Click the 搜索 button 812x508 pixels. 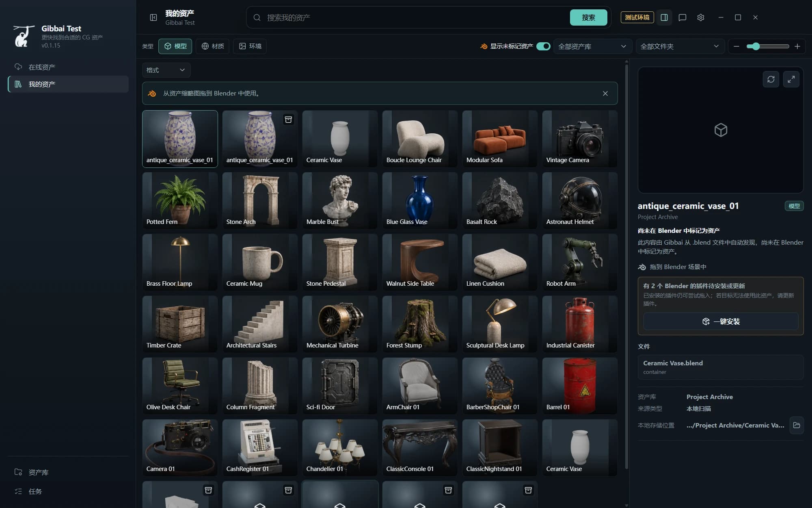tap(588, 17)
